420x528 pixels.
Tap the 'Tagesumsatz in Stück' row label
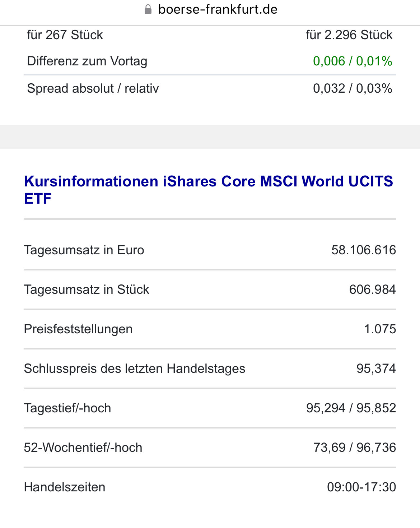tap(87, 290)
